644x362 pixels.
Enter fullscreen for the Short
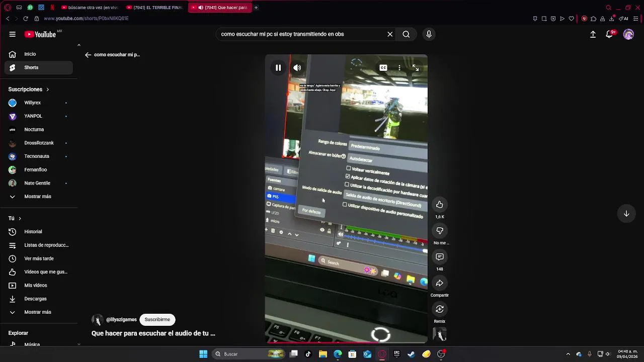coord(416,68)
